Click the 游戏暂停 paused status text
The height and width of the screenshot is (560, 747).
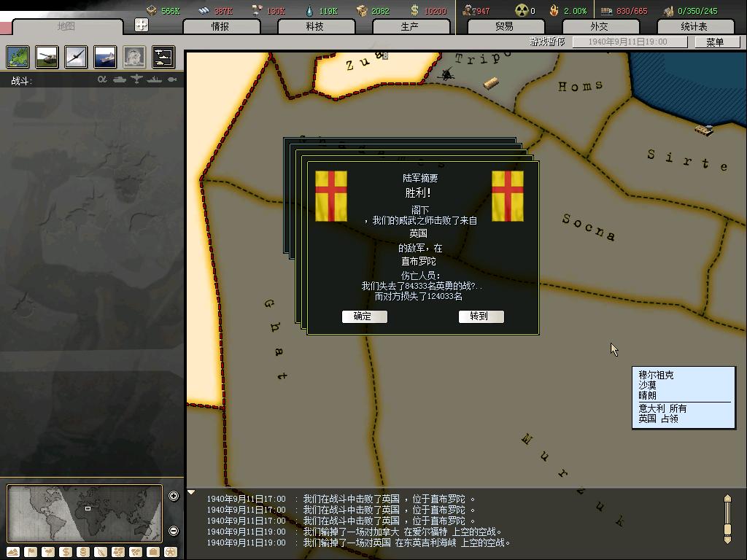[x=547, y=42]
